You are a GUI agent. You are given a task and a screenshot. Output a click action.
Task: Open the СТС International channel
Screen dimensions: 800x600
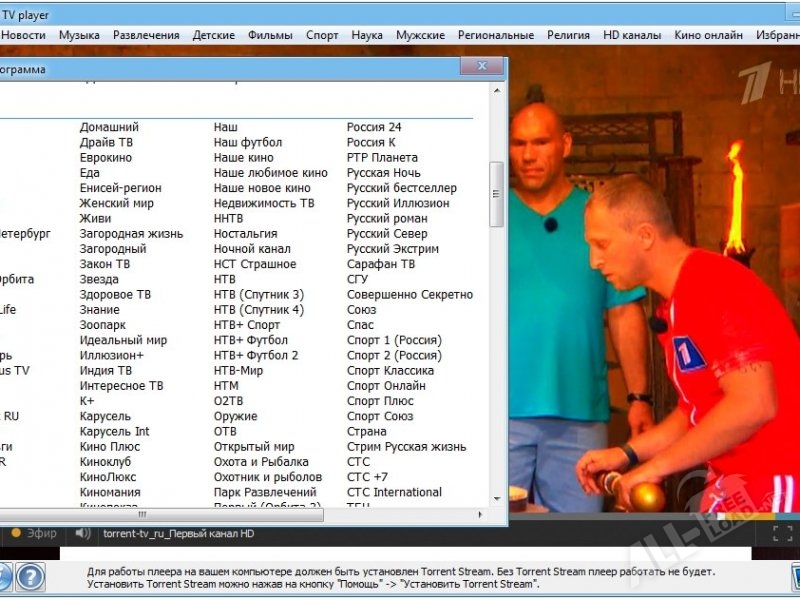394,492
